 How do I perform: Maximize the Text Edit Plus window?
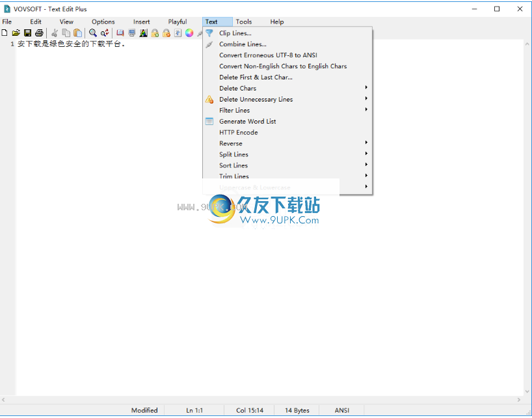click(x=497, y=9)
